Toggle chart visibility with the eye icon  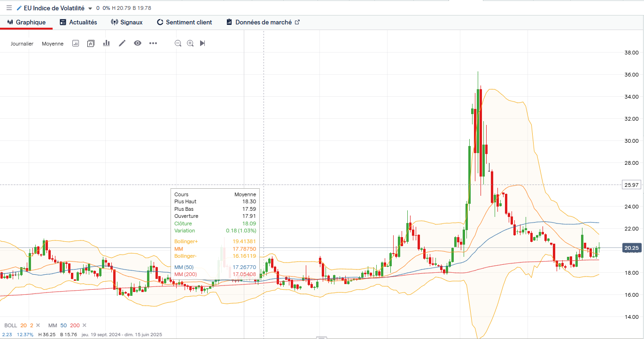tap(138, 43)
